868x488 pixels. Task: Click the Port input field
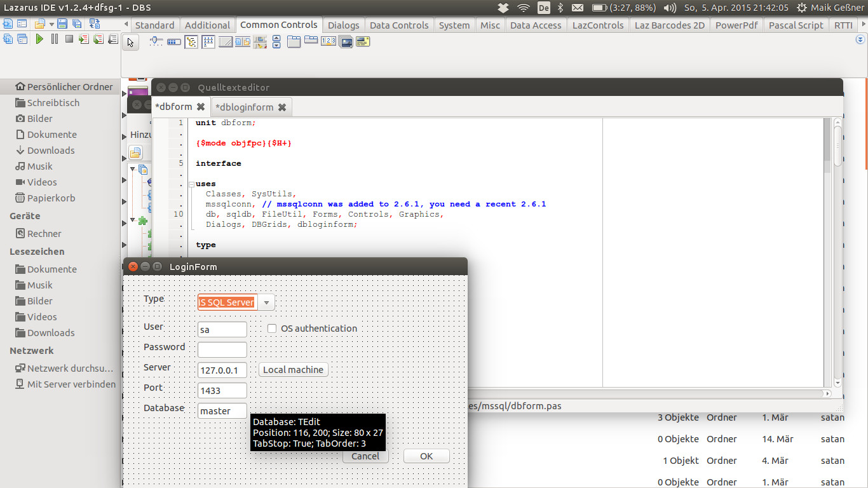[x=222, y=390]
